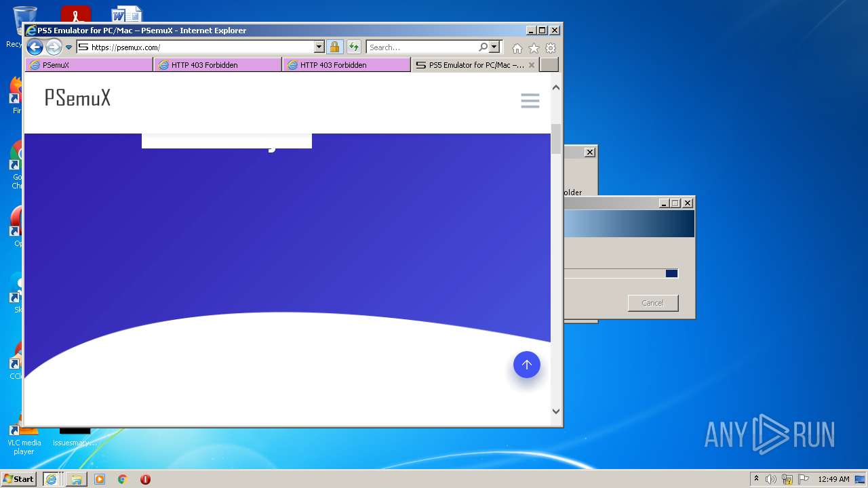This screenshot has height=488, width=868.
Task: Open the network tray icon
Action: tap(787, 479)
